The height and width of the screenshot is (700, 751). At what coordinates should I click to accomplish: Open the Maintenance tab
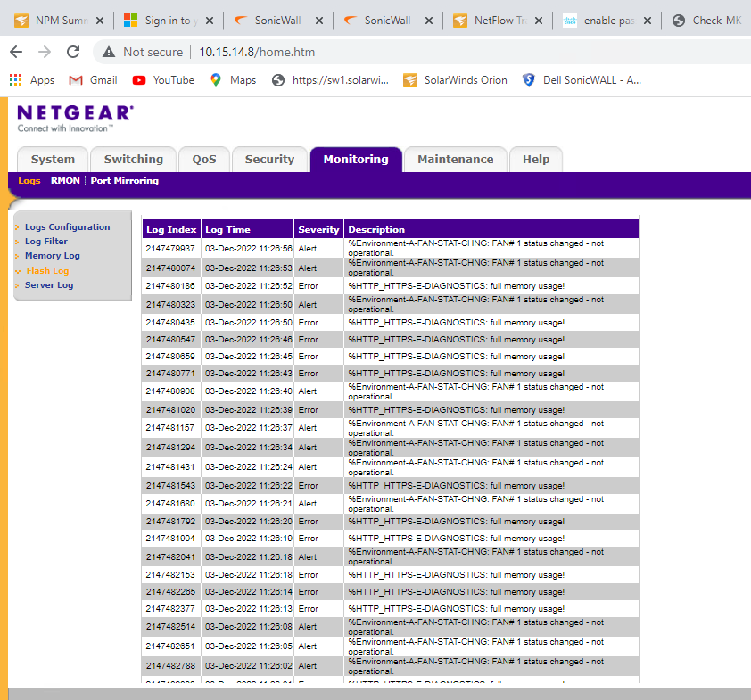[455, 160]
